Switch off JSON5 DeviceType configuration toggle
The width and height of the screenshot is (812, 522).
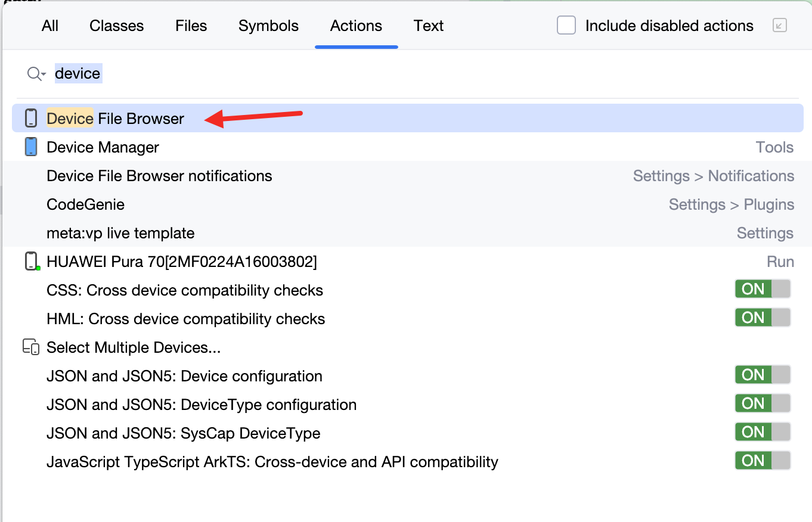[763, 403]
